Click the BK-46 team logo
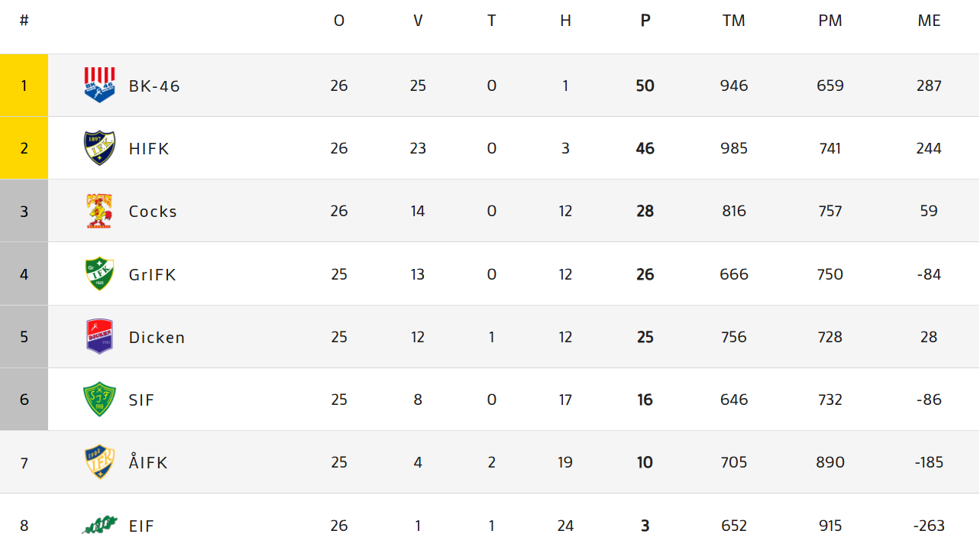The image size is (980, 560). [x=99, y=85]
